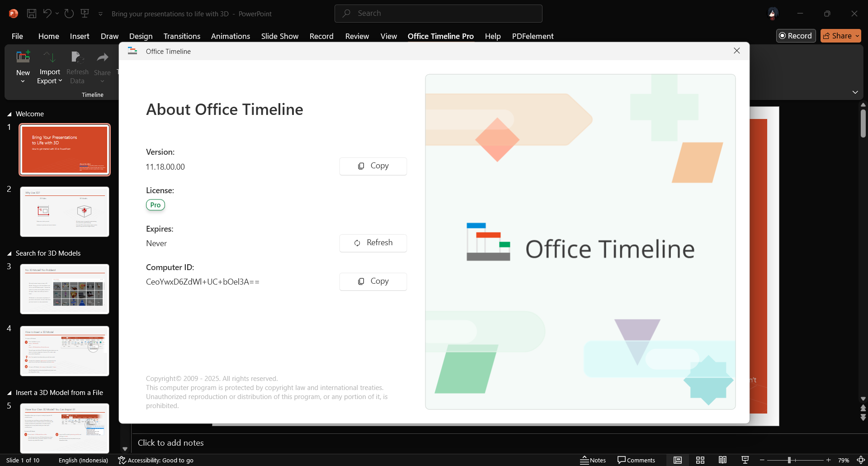Click Computer ID value CeoYwxD6ZdWl+UC+bOel3A==
This screenshot has width=868, height=466.
point(203,282)
